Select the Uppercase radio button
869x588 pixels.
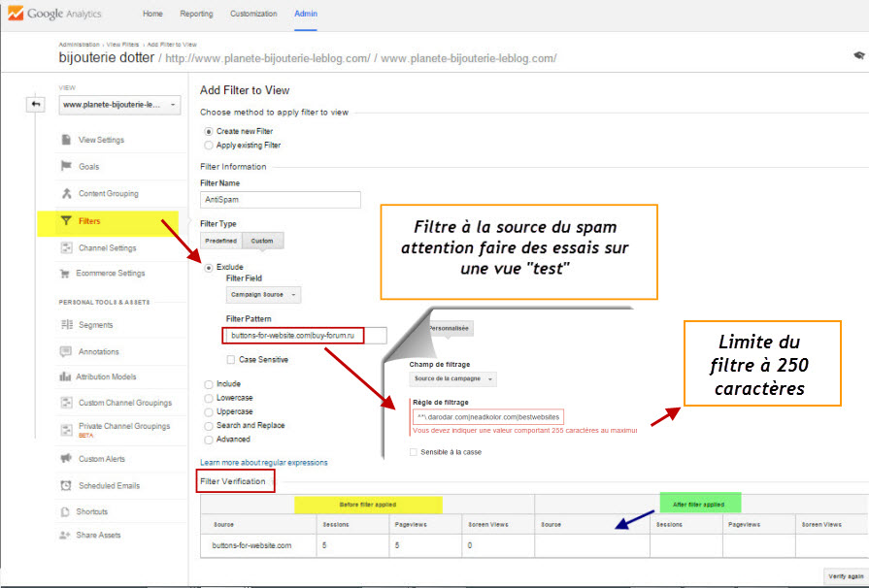[209, 412]
